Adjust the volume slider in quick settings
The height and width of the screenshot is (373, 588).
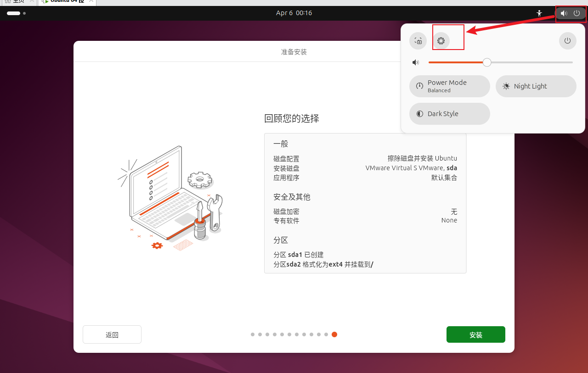coord(500,62)
